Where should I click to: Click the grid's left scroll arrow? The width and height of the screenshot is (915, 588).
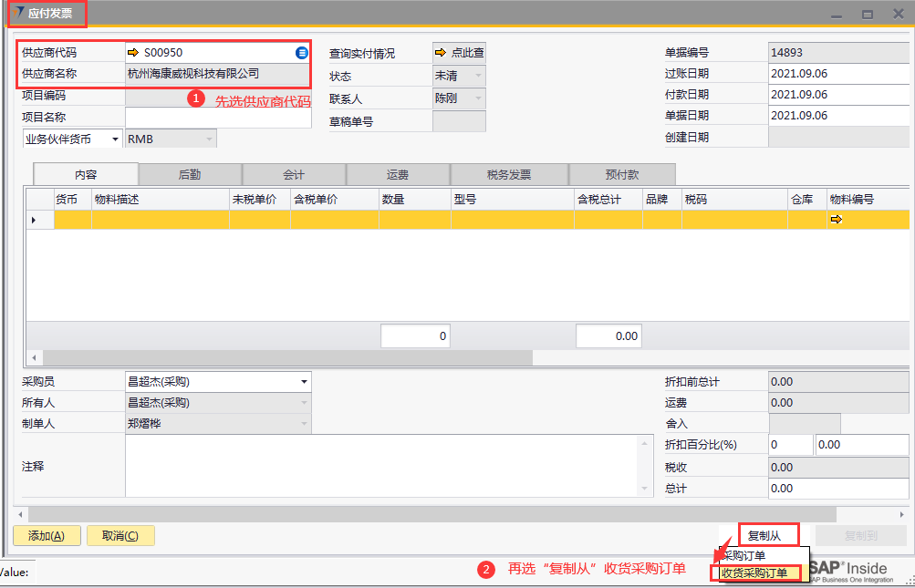point(34,358)
